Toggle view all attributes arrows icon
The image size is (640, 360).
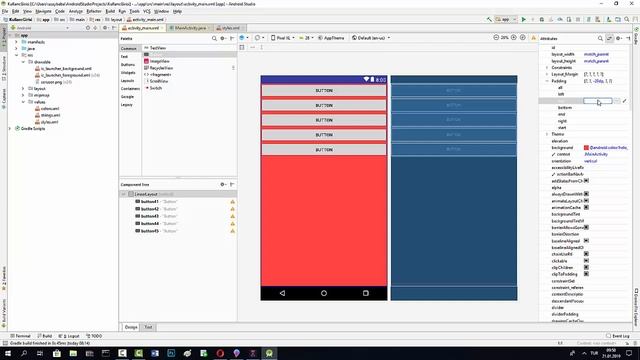click(x=609, y=38)
